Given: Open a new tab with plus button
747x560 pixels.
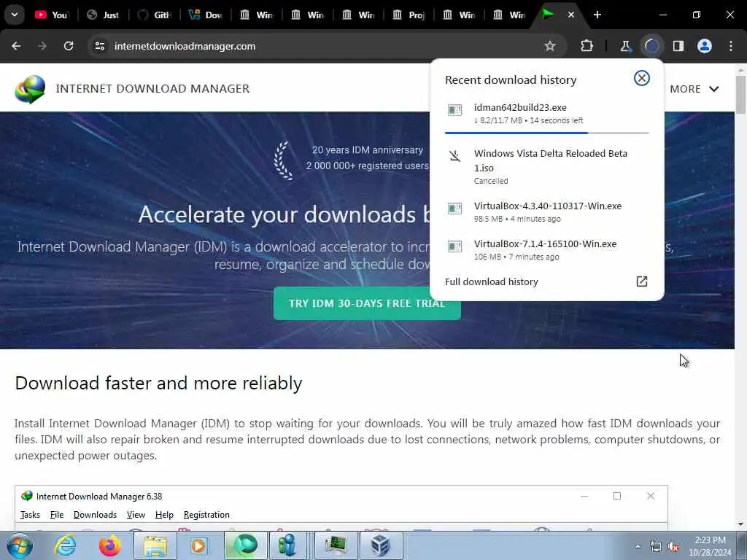Looking at the screenshot, I should click(x=597, y=15).
